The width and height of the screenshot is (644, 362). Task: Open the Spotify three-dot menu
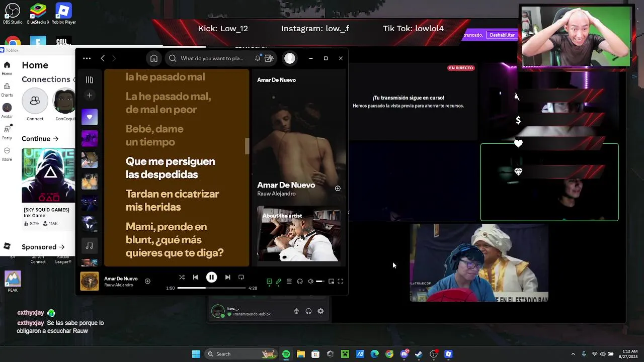(87, 58)
